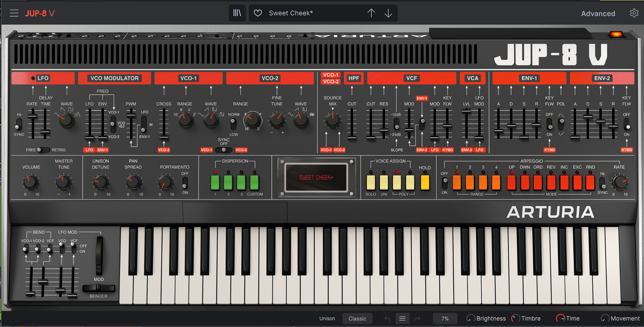
Task: Click the Sweet Cheek preset display screen
Action: [316, 178]
